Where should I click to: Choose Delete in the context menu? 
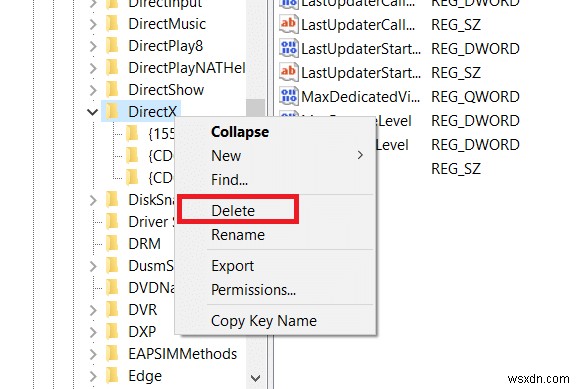coord(276,210)
